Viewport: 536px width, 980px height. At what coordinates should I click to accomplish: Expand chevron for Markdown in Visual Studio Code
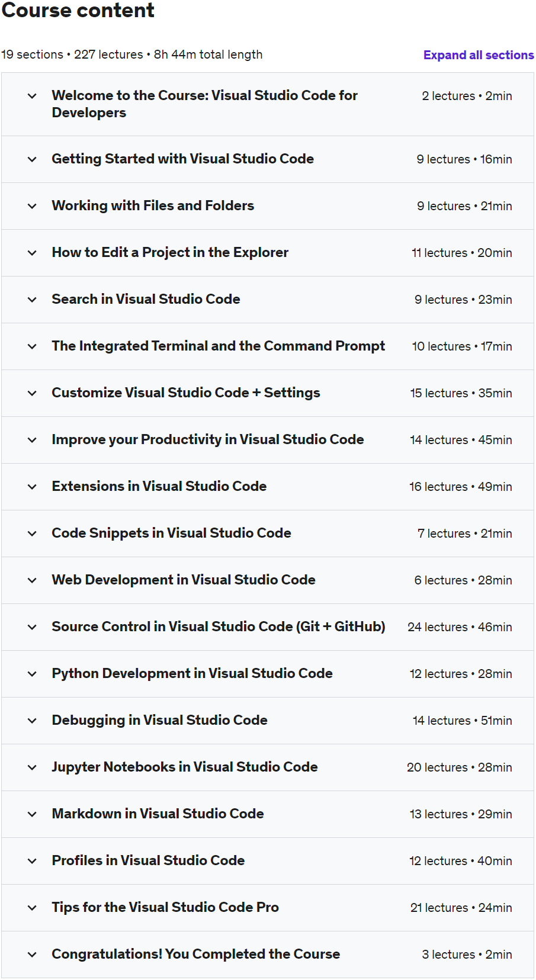click(32, 814)
